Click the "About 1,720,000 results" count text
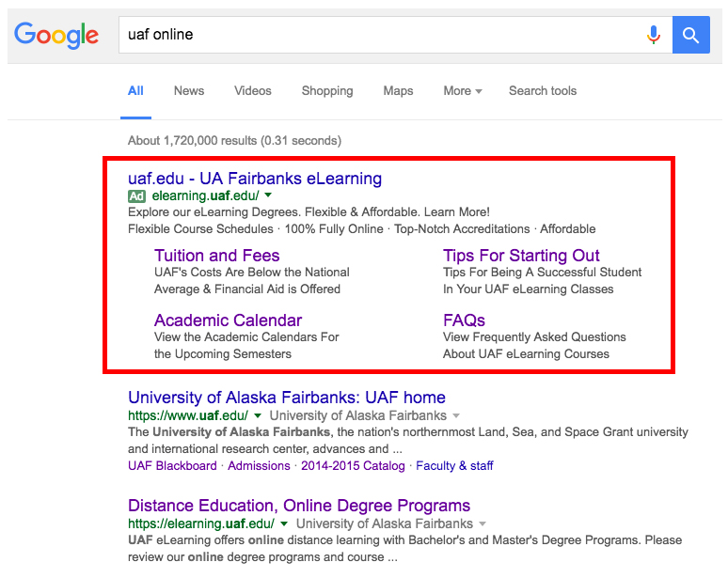 (x=192, y=141)
